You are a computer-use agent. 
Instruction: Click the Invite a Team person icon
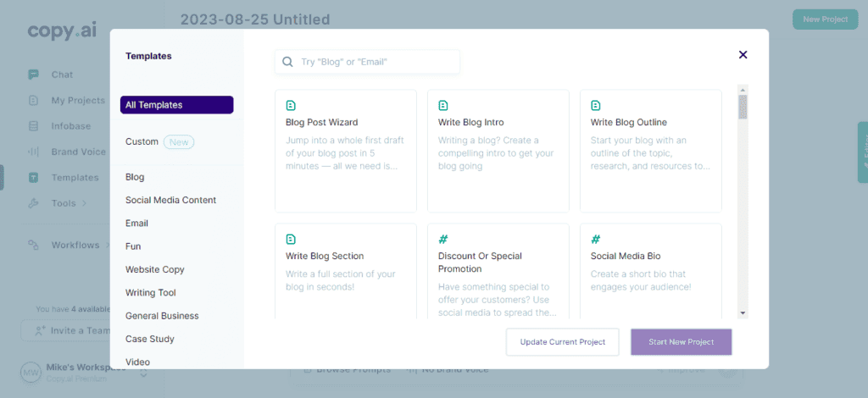[39, 330]
